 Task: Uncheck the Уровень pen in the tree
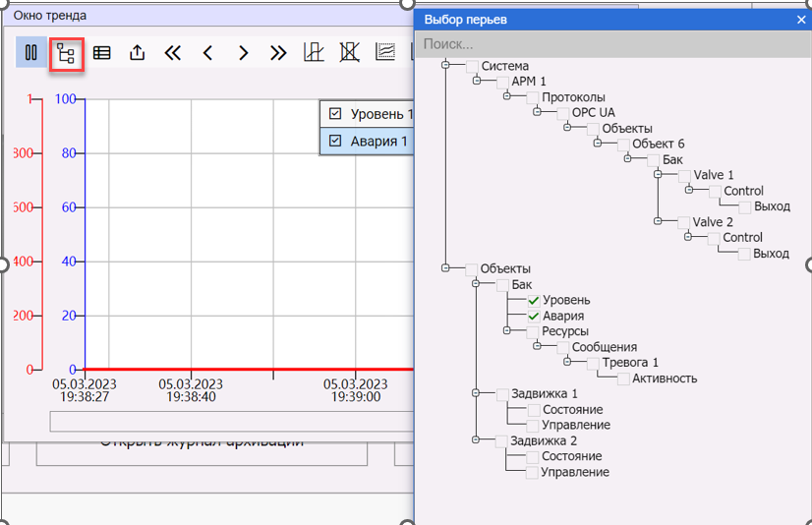click(534, 300)
